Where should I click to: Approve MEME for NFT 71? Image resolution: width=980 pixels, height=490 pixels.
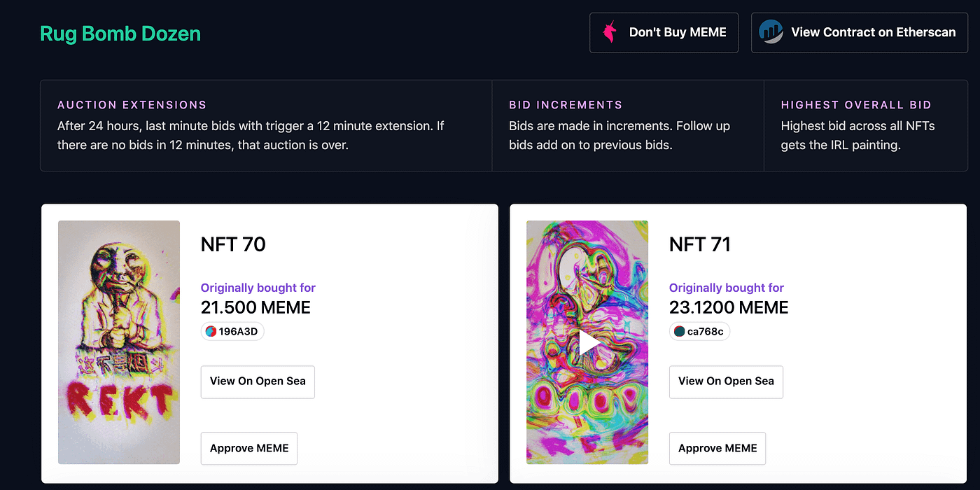click(x=717, y=448)
